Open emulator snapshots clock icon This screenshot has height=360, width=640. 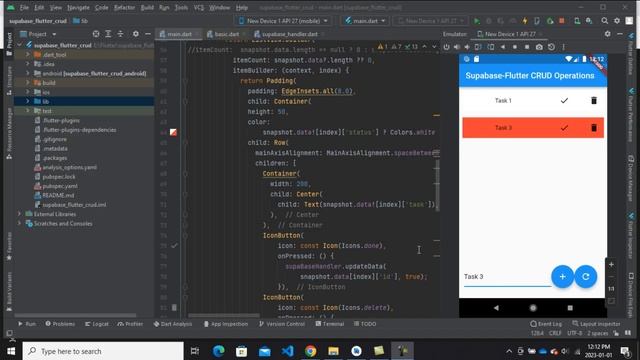point(551,47)
